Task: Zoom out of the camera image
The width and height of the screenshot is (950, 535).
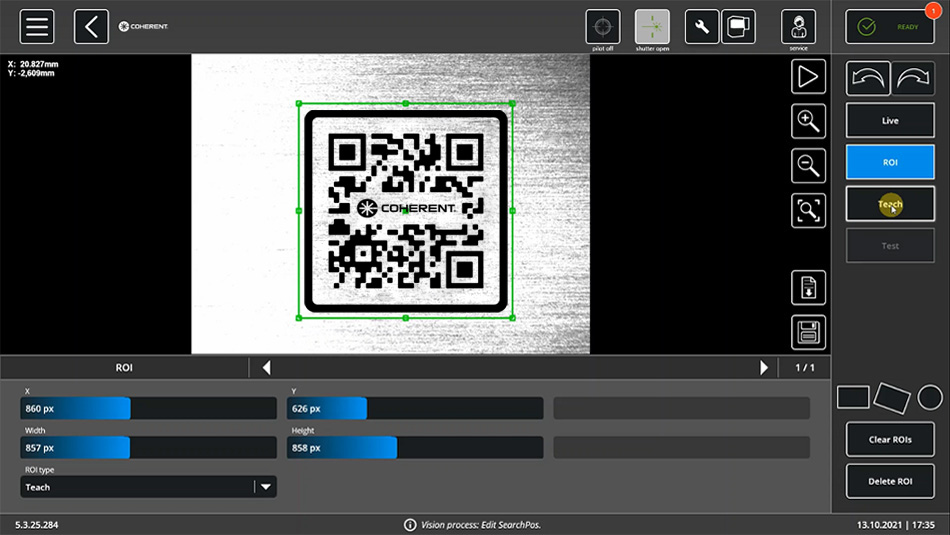Action: 808,165
